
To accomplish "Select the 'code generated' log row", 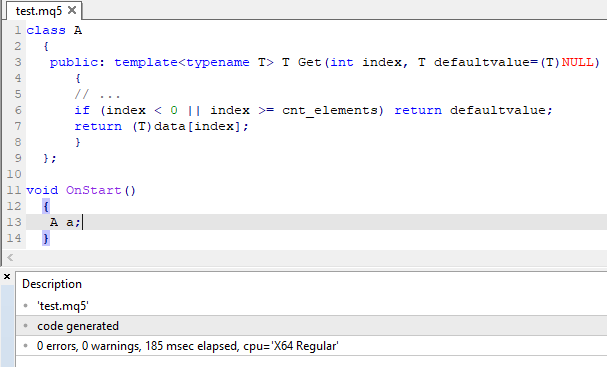I will click(311, 326).
